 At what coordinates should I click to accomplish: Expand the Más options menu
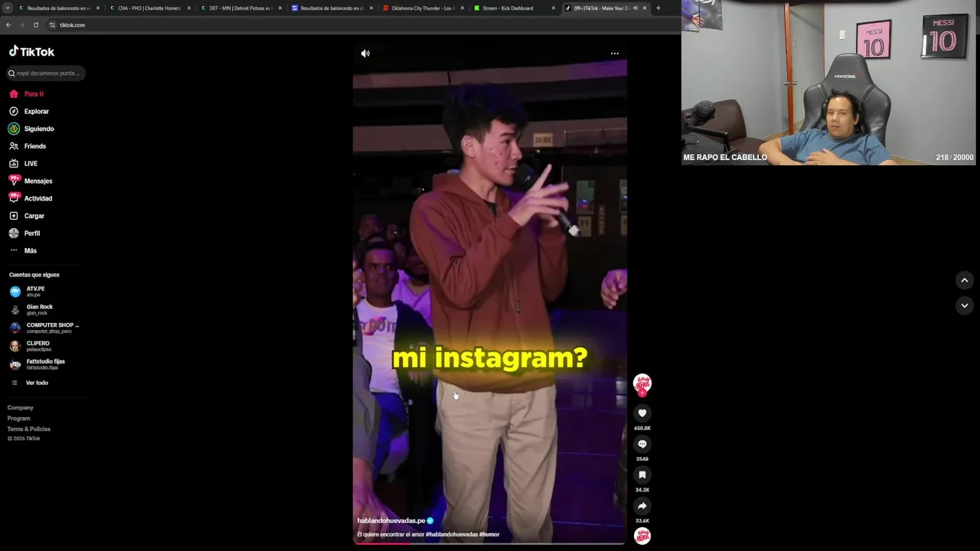(x=23, y=251)
